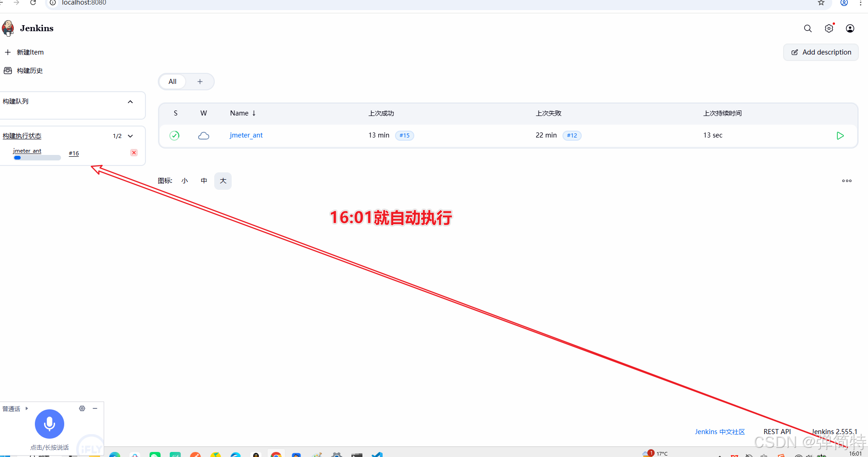Image resolution: width=868 pixels, height=457 pixels.
Task: Collapse the 构建执行状态 executor panel chevron
Action: point(130,136)
